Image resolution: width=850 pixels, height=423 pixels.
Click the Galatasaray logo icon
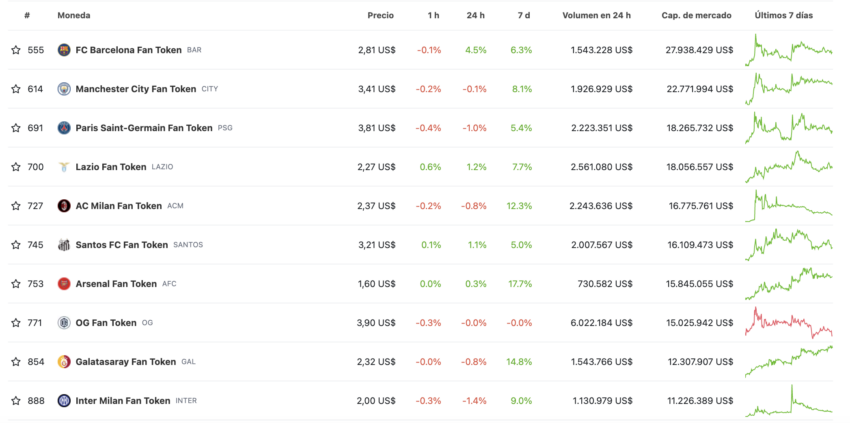pyautogui.click(x=64, y=362)
